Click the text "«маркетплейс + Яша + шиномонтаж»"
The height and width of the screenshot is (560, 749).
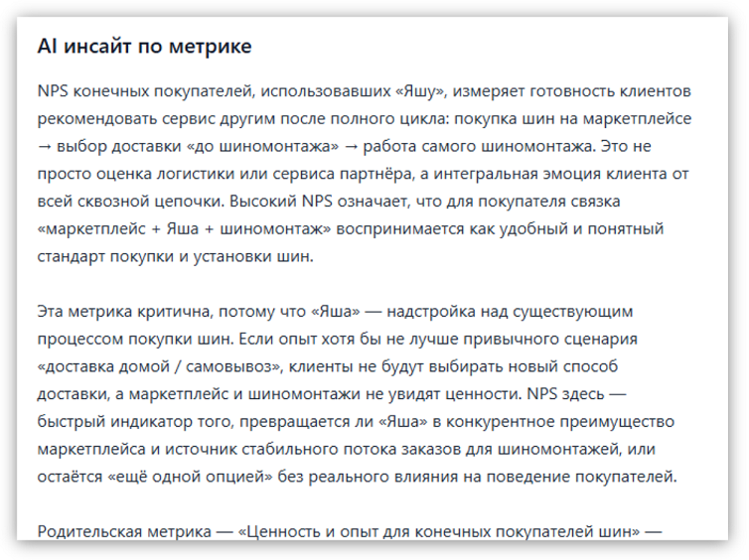pyautogui.click(x=184, y=229)
